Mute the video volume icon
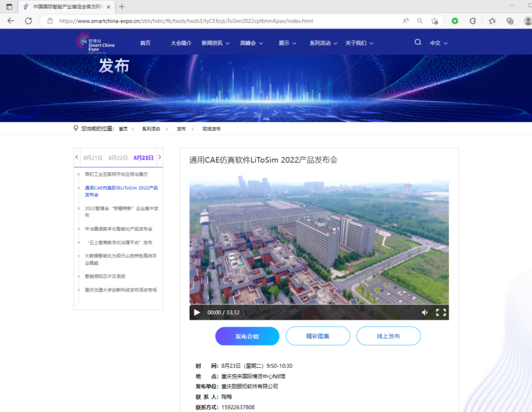 click(x=425, y=313)
